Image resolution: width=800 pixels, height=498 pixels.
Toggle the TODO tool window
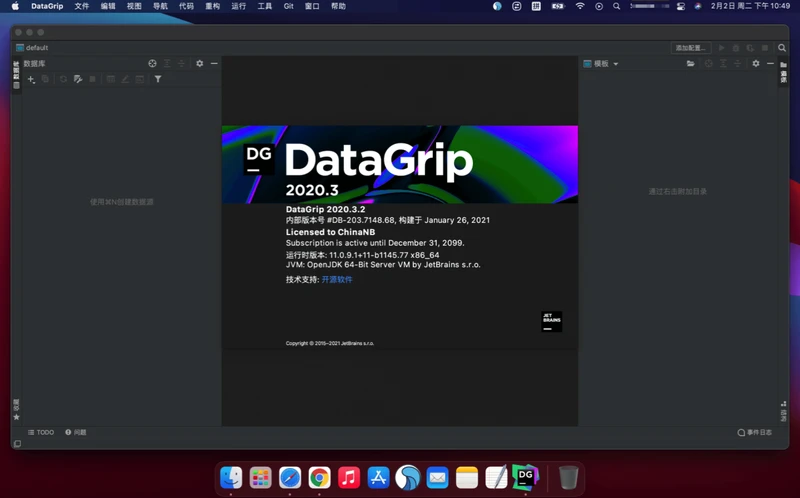[41, 432]
